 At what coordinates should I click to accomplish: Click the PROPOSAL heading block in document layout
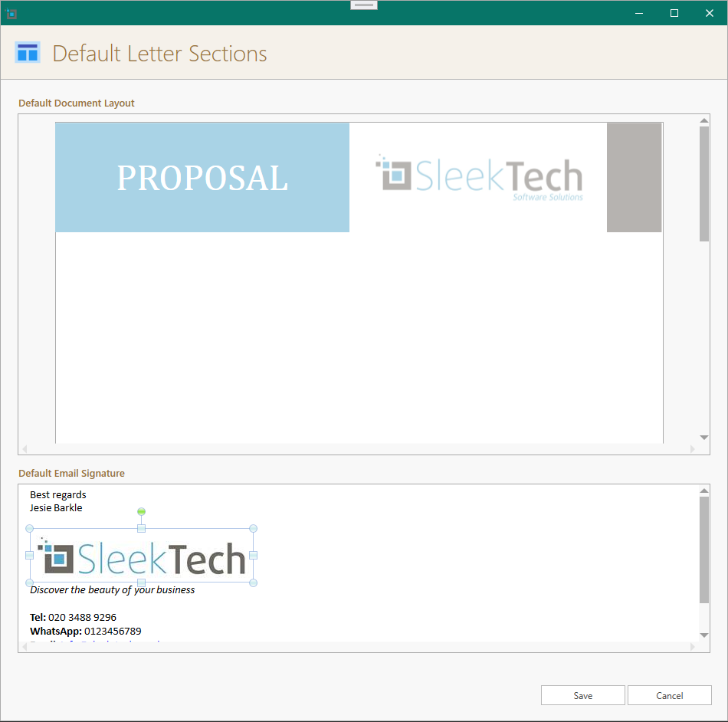coord(202,177)
